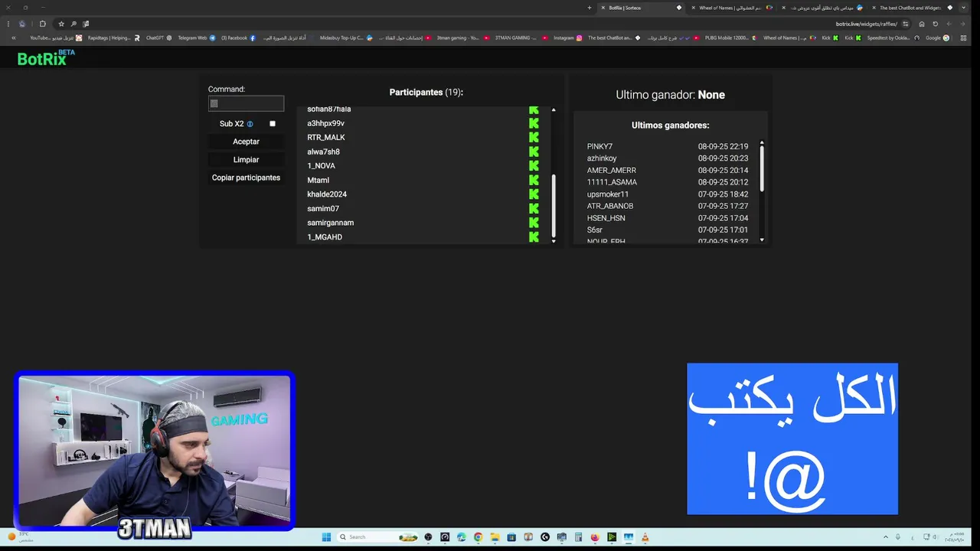980x551 pixels.
Task: Click the taskbar Search box
Action: click(x=377, y=537)
